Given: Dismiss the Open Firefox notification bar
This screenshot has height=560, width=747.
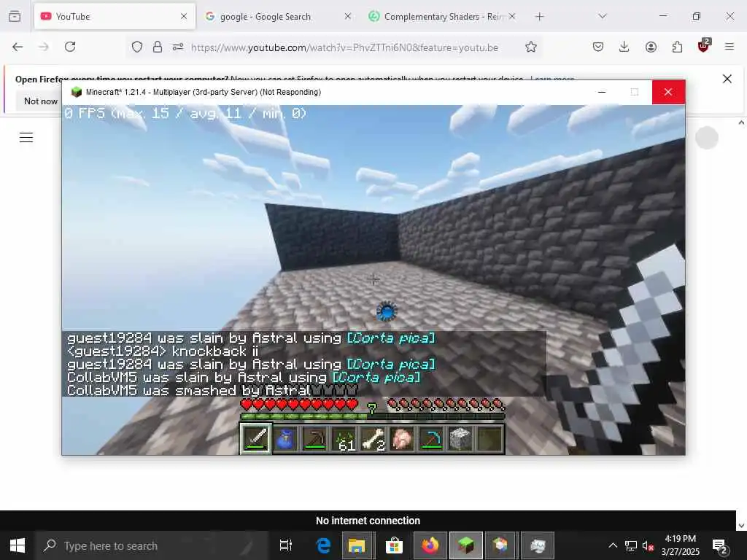Looking at the screenshot, I should coord(727,79).
